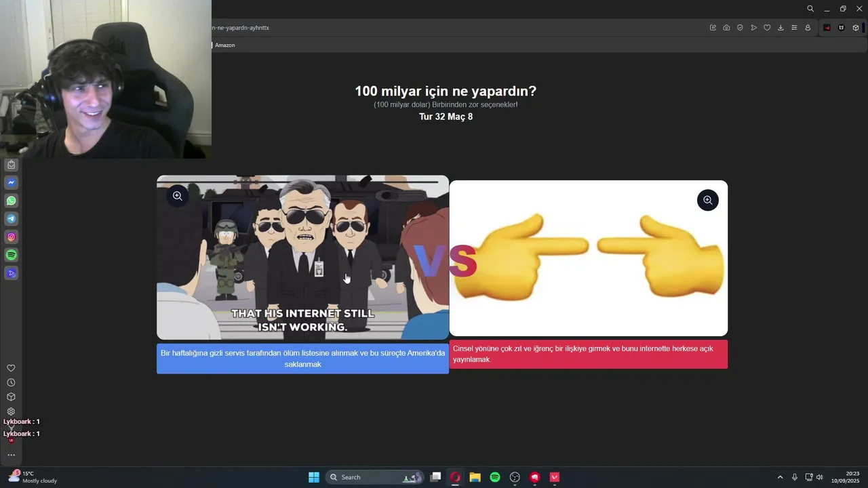Open sidebar history clock icon

[x=11, y=383]
